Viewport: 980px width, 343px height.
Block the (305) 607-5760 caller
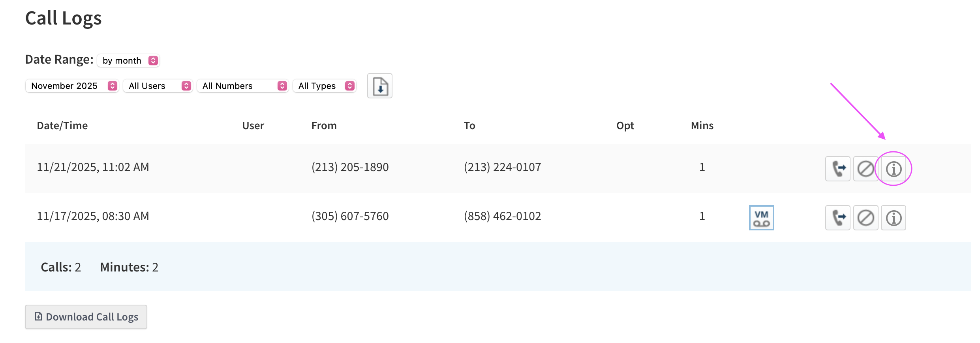[x=865, y=218]
